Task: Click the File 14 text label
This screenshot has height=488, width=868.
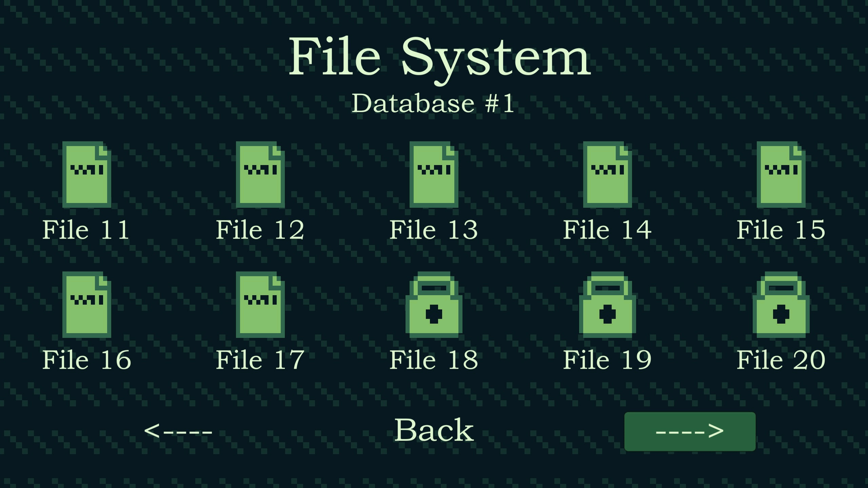Action: pyautogui.click(x=608, y=230)
